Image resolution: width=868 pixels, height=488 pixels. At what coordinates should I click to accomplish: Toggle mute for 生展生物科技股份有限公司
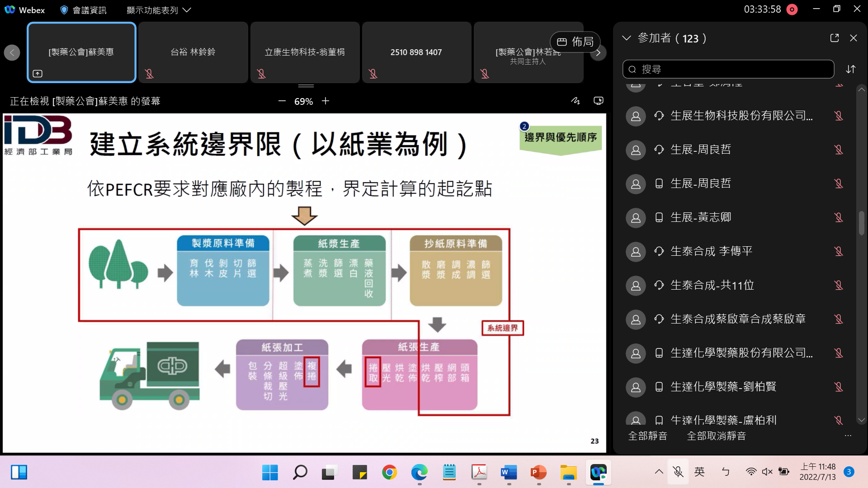click(x=839, y=116)
